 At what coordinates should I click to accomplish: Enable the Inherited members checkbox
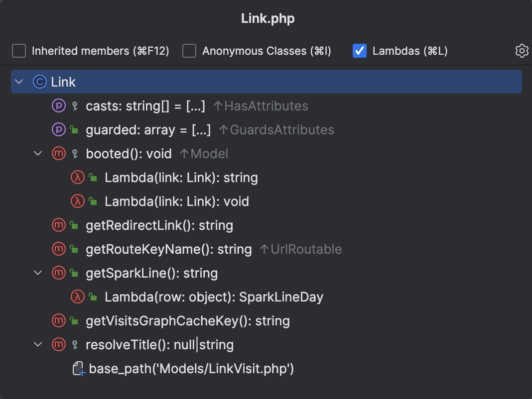pyautogui.click(x=18, y=50)
